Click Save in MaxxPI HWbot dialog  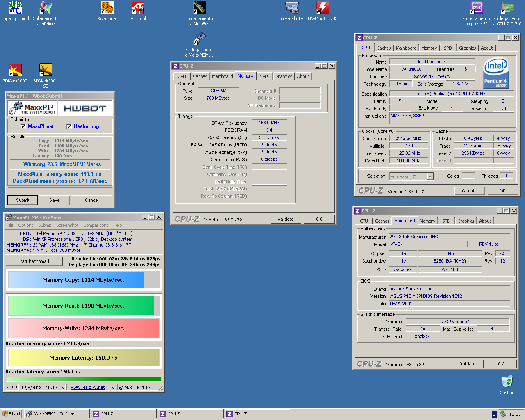(x=55, y=200)
